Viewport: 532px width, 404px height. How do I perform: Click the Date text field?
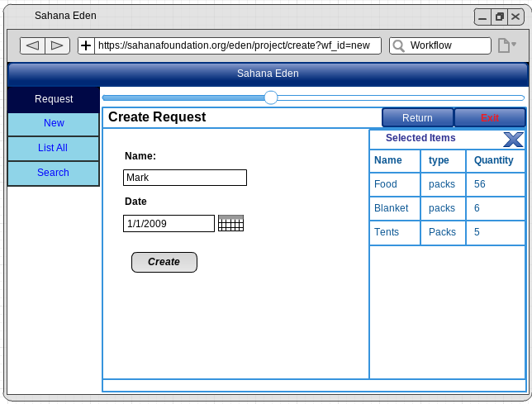click(x=169, y=223)
